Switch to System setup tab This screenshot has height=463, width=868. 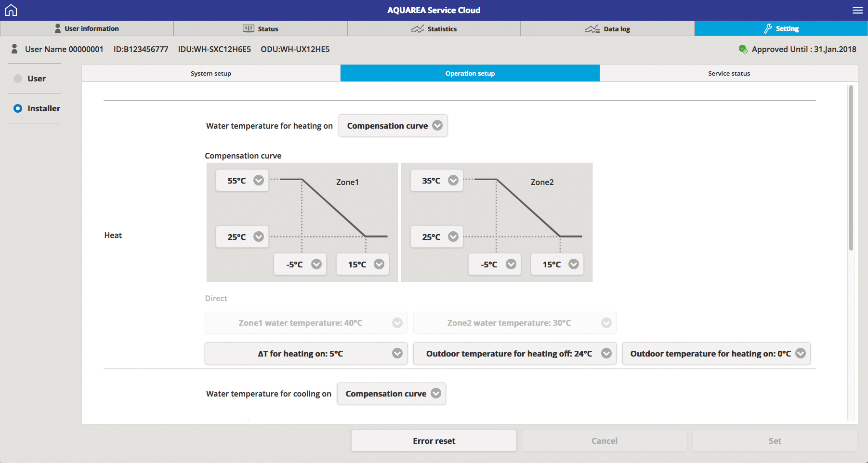click(x=211, y=74)
